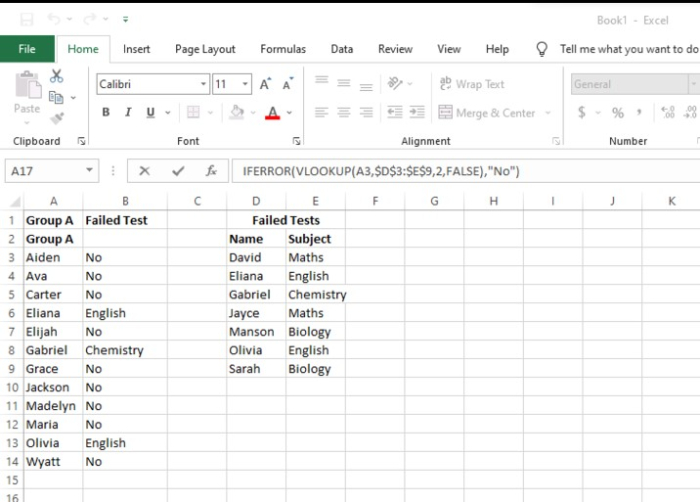The width and height of the screenshot is (700, 502).
Task: Expand the Copy options arrow
Action: coord(73,98)
